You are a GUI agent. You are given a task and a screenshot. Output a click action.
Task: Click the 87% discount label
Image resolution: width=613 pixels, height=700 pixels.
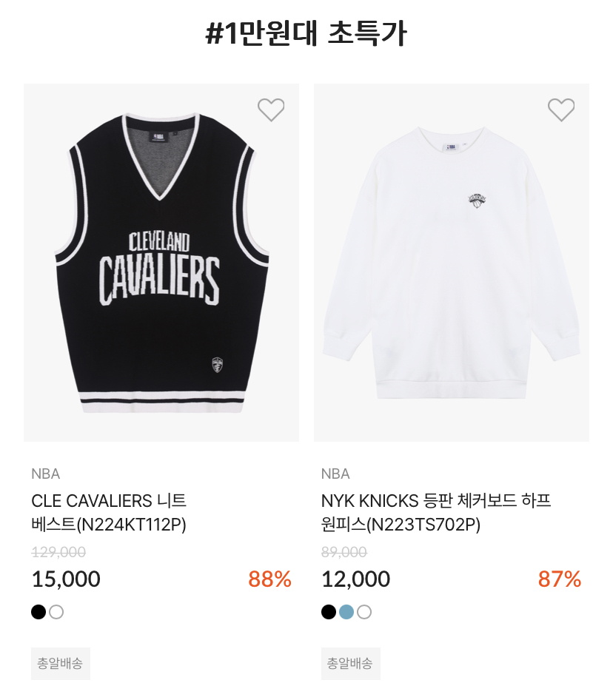click(x=560, y=579)
